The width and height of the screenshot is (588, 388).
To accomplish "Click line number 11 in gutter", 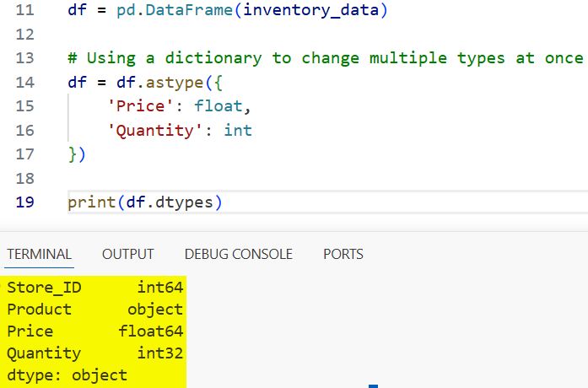I will (25, 10).
